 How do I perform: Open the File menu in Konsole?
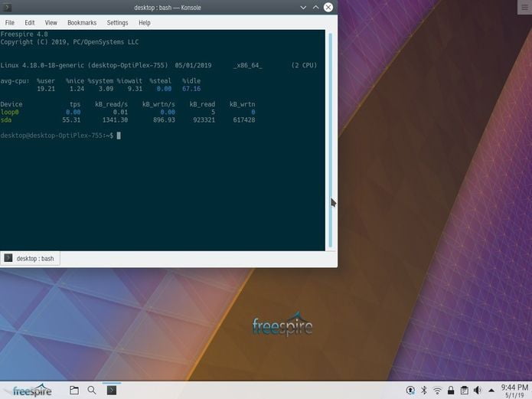(x=9, y=23)
